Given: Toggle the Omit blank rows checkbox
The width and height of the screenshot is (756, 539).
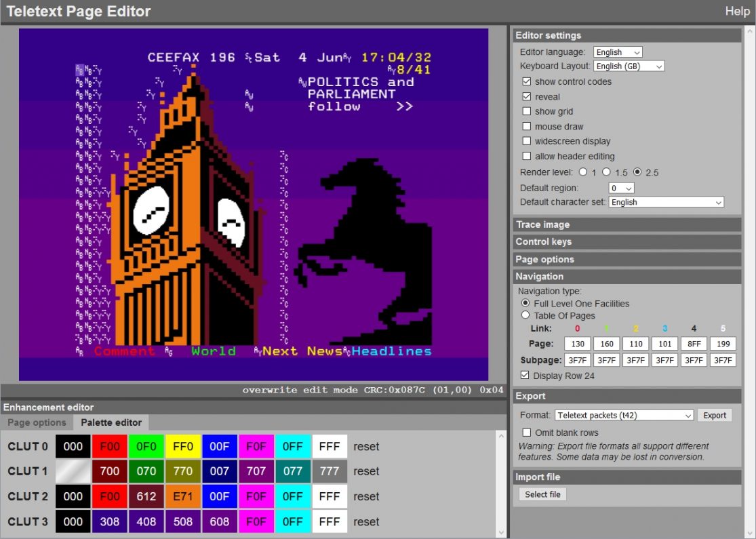Looking at the screenshot, I should click(527, 433).
